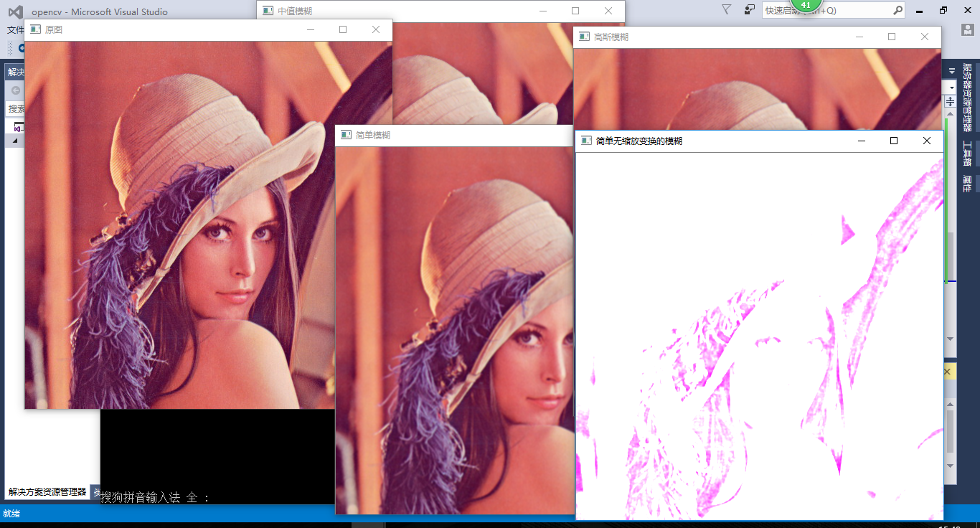
Task: Maximize the 原图 window
Action: click(343, 29)
